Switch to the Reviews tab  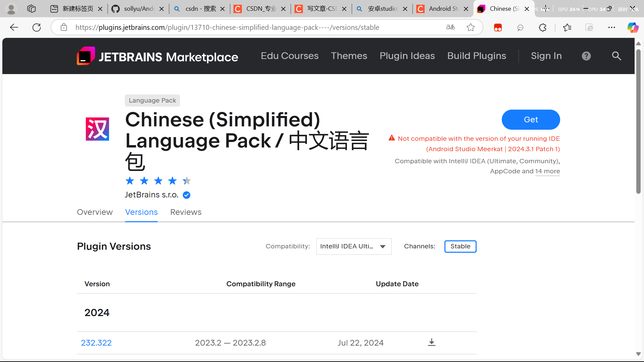tap(185, 212)
